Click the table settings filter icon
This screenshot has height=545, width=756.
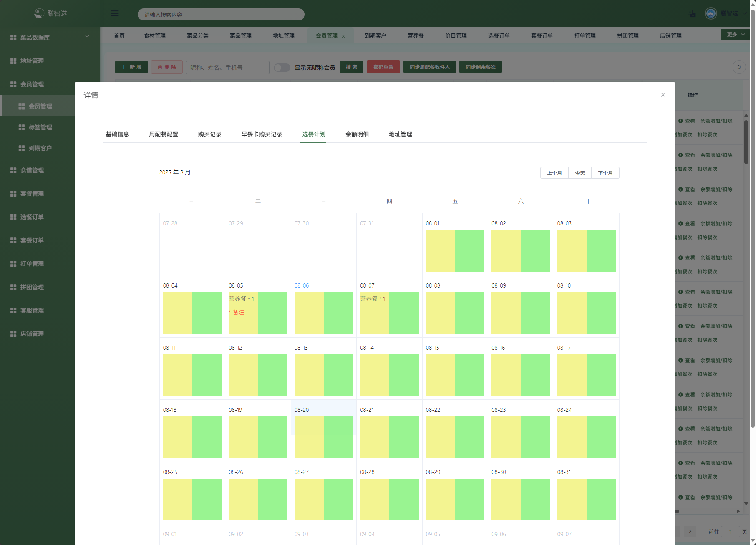click(x=739, y=67)
